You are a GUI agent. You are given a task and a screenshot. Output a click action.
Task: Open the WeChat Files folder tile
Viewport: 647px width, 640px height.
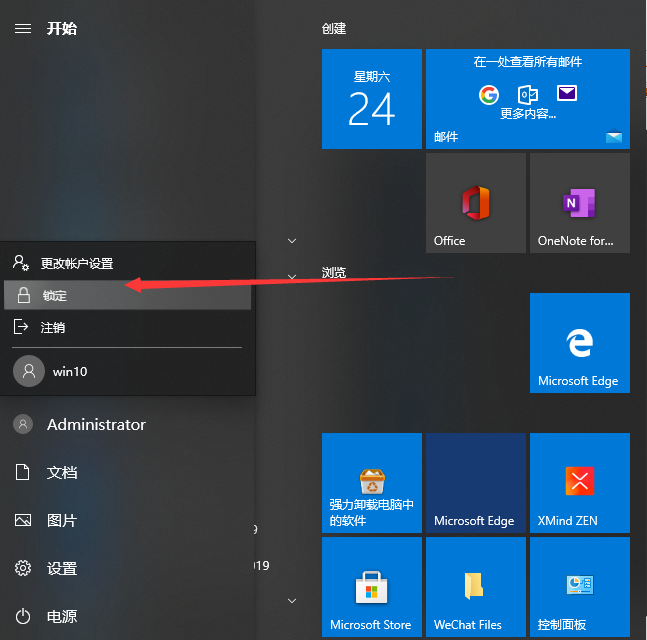click(475, 587)
